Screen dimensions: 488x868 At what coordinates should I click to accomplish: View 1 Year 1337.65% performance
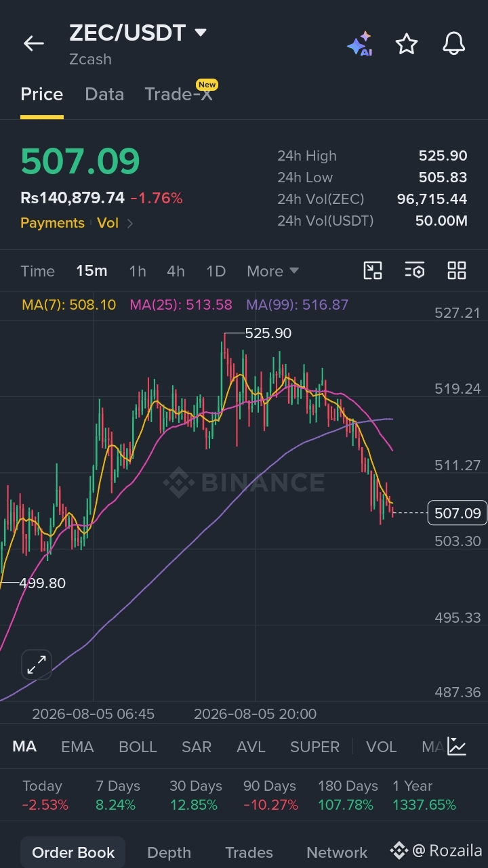tap(424, 795)
